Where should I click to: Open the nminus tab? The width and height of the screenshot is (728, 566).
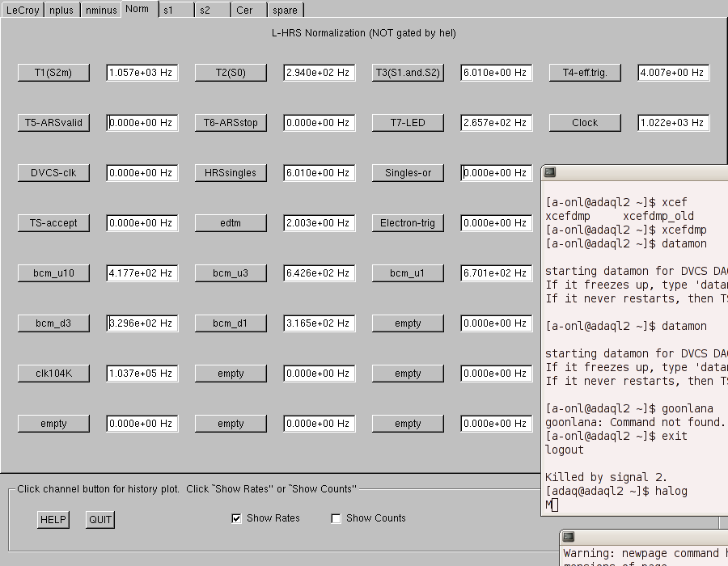[x=101, y=10]
